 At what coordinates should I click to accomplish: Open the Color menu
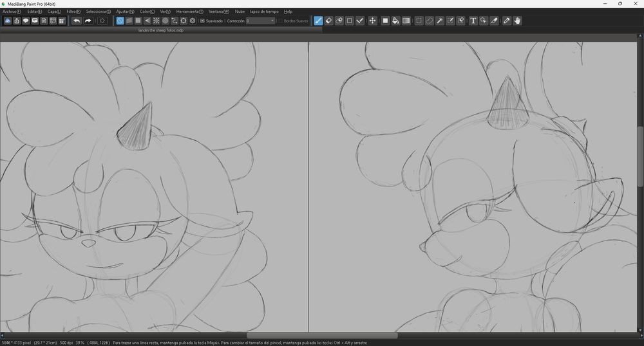147,12
